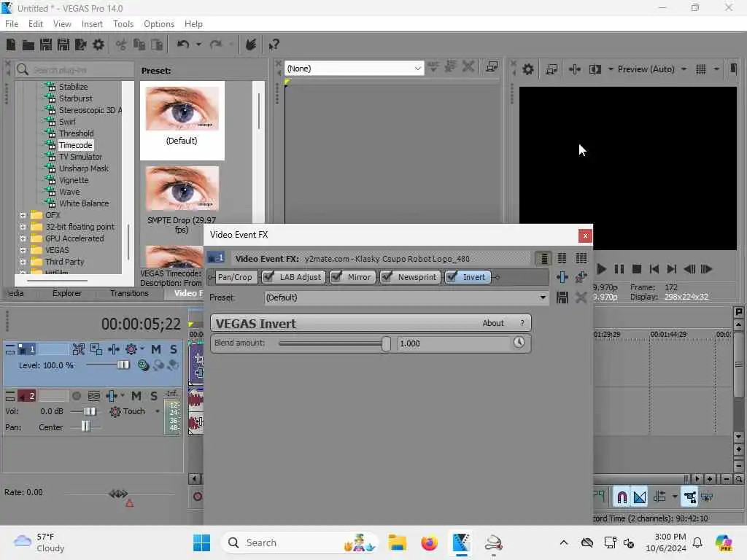
Task: Open the (None) combo box in trimmer
Action: point(417,69)
